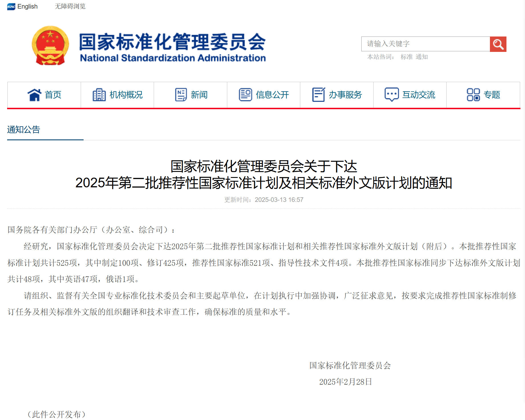Click the national emblem logo

pyautogui.click(x=50, y=46)
